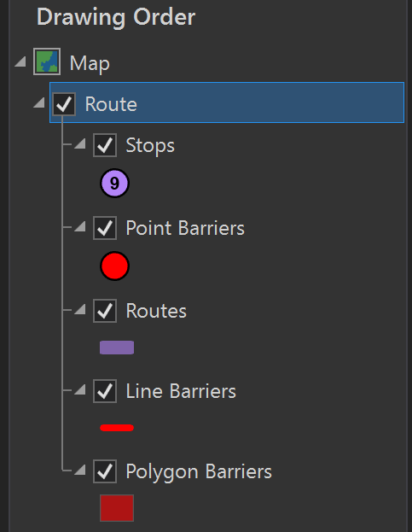Disable the Polygon Barriers layer checkbox

coord(105,471)
